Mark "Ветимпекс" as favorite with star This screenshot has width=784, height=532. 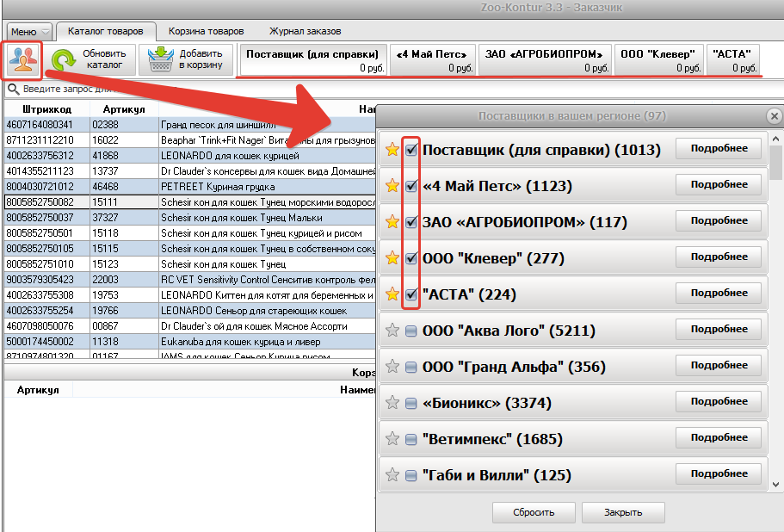point(392,438)
